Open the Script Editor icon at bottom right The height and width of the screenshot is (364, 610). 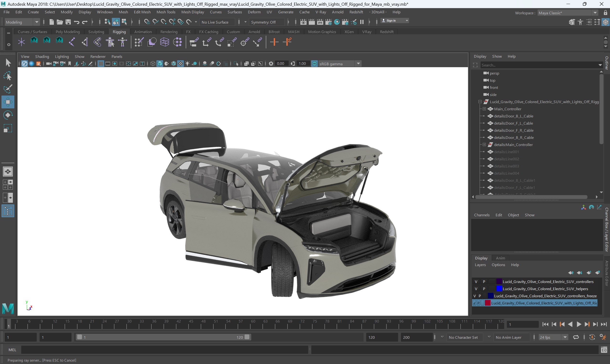click(604, 350)
